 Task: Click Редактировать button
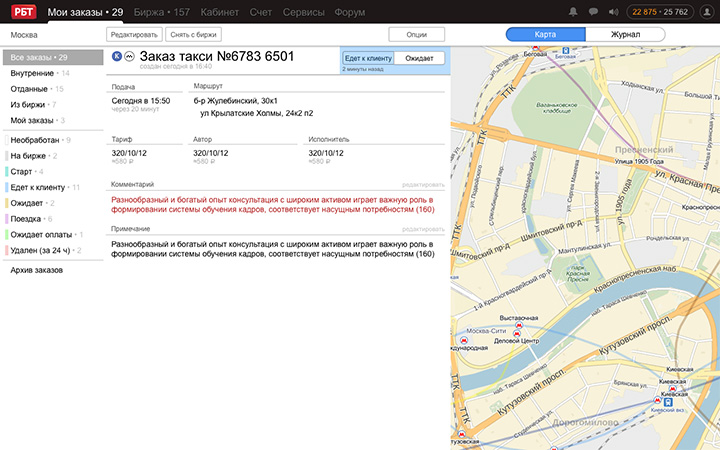[134, 34]
